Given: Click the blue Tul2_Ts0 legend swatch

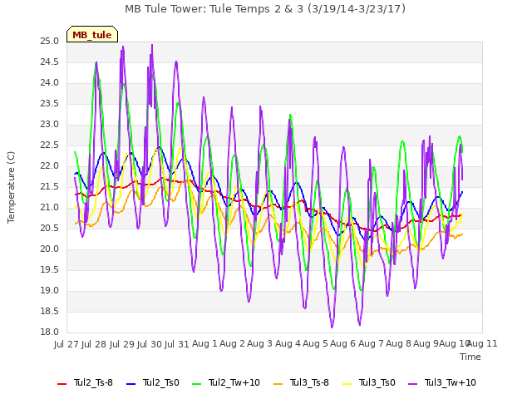Looking at the screenshot, I should click(131, 384).
